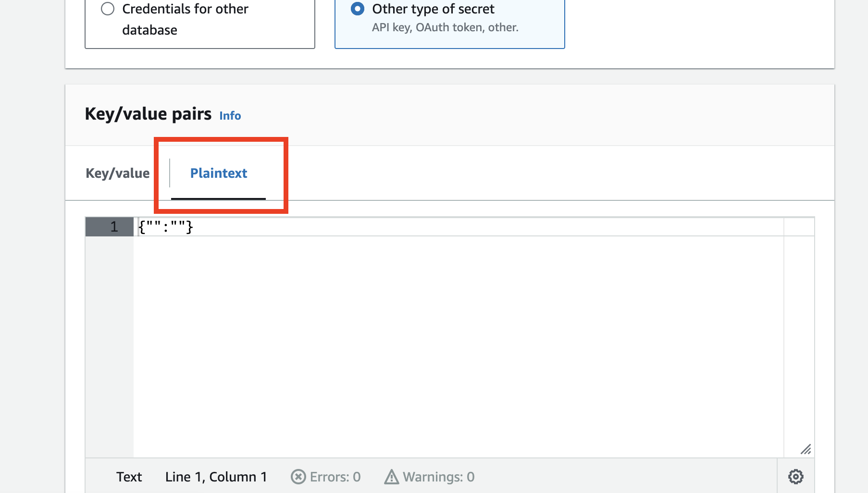Click the API key, OAuth token, other description
This screenshot has width=868, height=493.
[x=445, y=27]
